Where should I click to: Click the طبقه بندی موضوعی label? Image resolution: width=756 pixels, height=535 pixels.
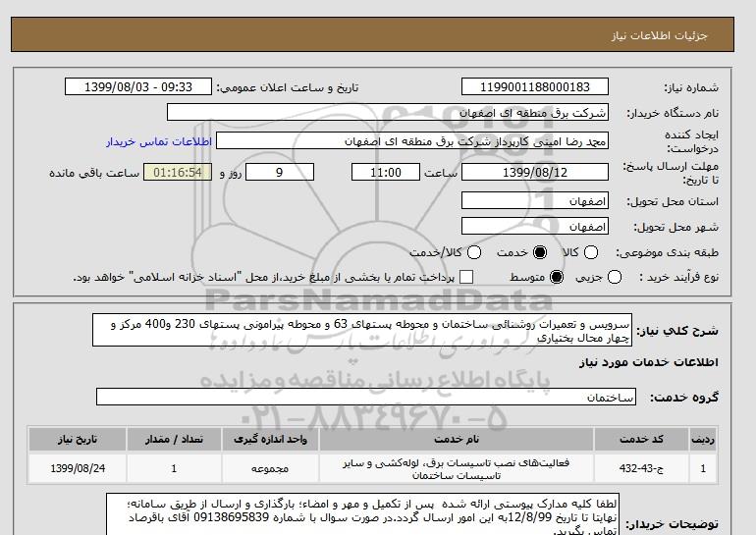(668, 252)
